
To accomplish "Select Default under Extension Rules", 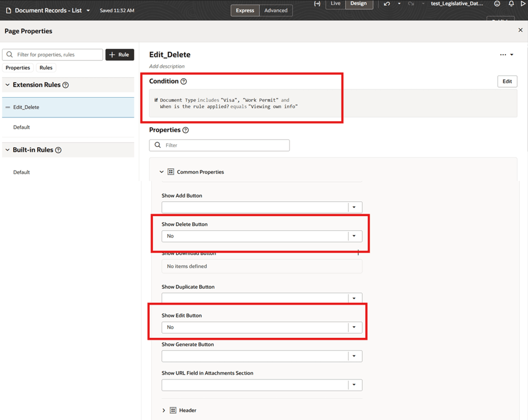I will pos(22,127).
